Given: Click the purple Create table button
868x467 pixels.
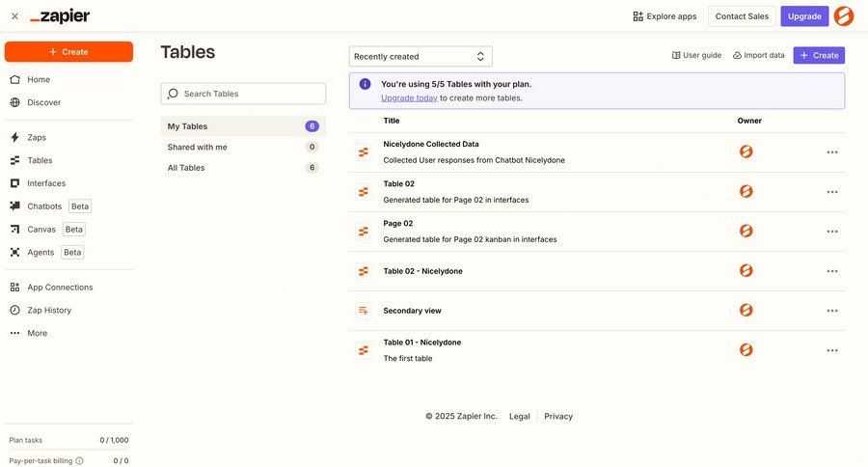Looking at the screenshot, I should tap(819, 55).
